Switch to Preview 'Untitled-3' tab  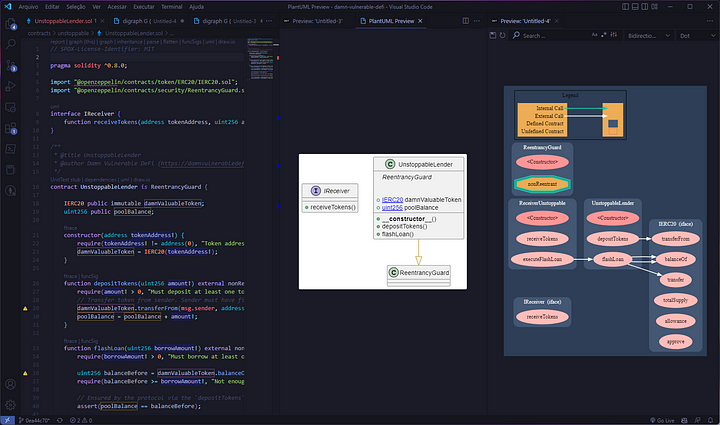click(x=317, y=21)
